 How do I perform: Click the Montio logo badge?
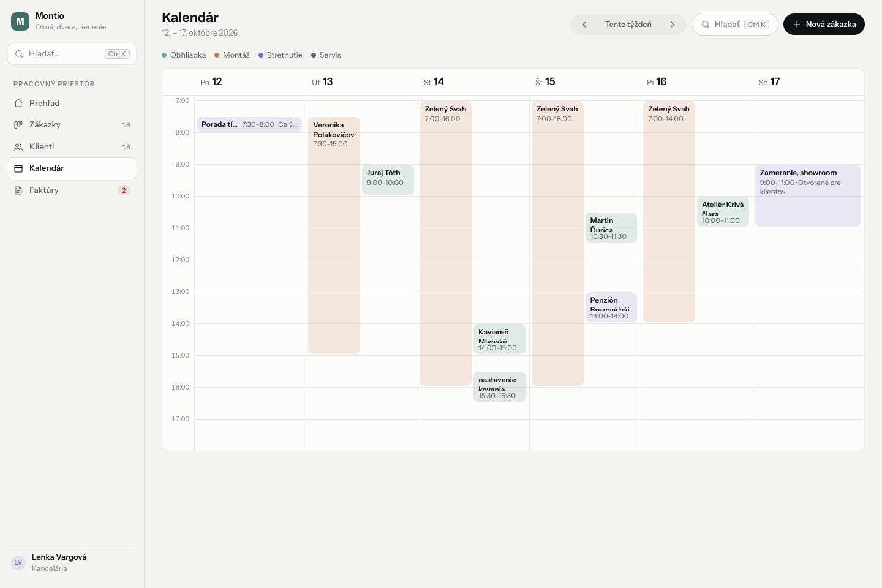20,21
